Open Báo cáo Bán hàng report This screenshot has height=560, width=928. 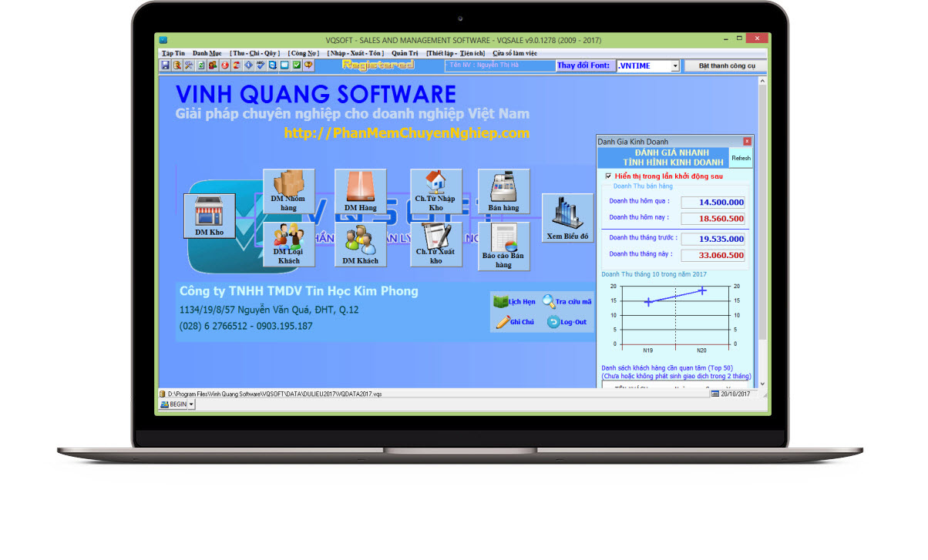coord(503,246)
